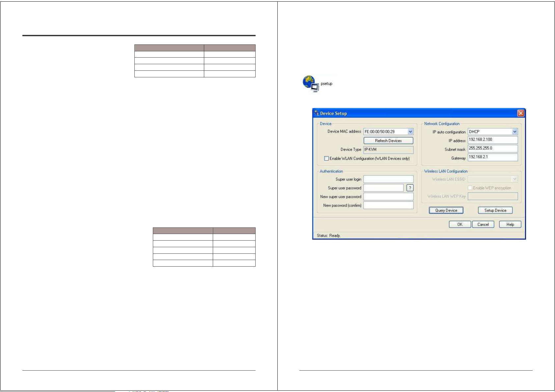Open the Device MAC address dropdown
Viewport: 555px width, 392px height.
[x=410, y=132]
